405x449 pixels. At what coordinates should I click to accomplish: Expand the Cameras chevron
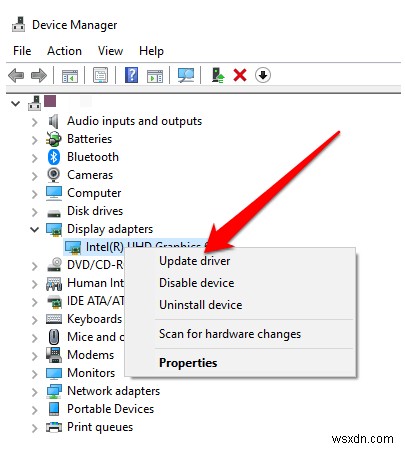click(x=35, y=176)
